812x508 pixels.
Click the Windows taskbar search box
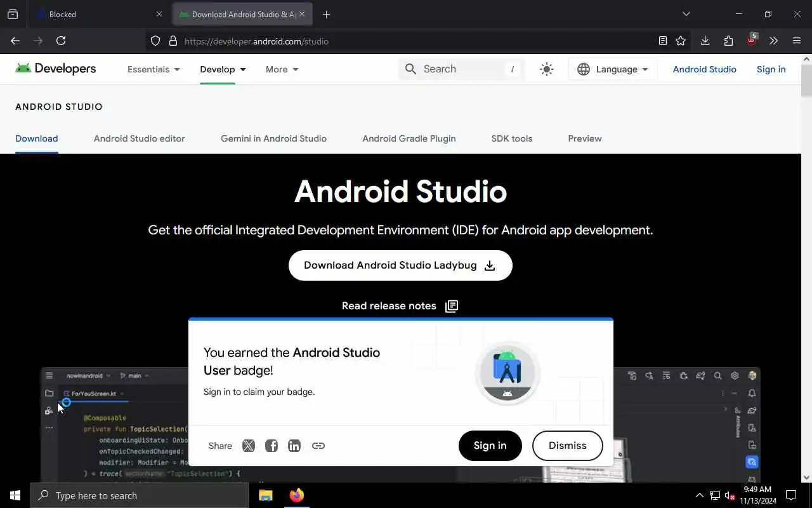click(x=140, y=495)
